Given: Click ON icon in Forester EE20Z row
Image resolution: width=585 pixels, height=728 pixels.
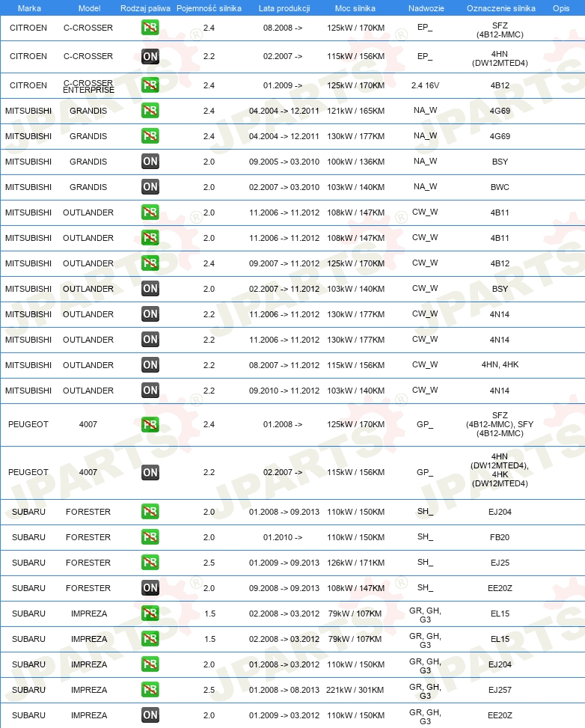Looking at the screenshot, I should tap(150, 588).
